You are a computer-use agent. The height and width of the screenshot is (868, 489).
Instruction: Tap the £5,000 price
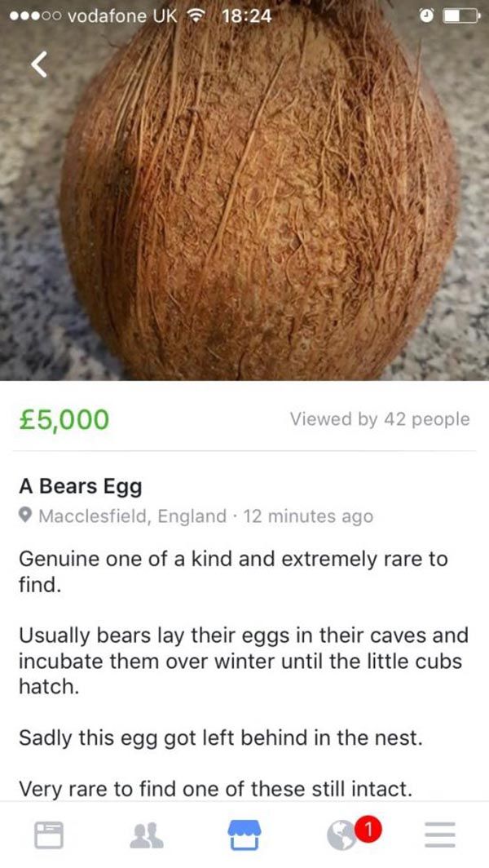pyautogui.click(x=64, y=419)
